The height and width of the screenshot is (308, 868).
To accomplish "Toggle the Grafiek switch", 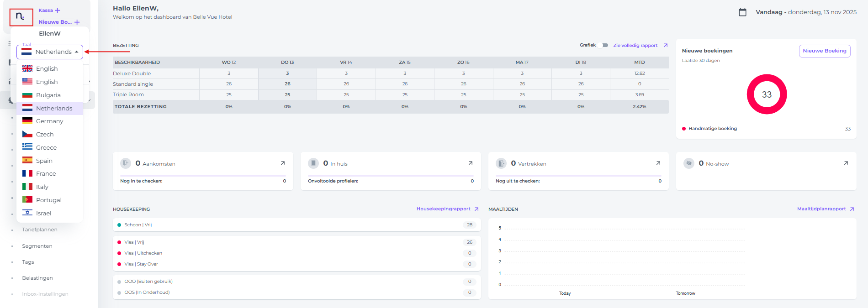I will [603, 45].
